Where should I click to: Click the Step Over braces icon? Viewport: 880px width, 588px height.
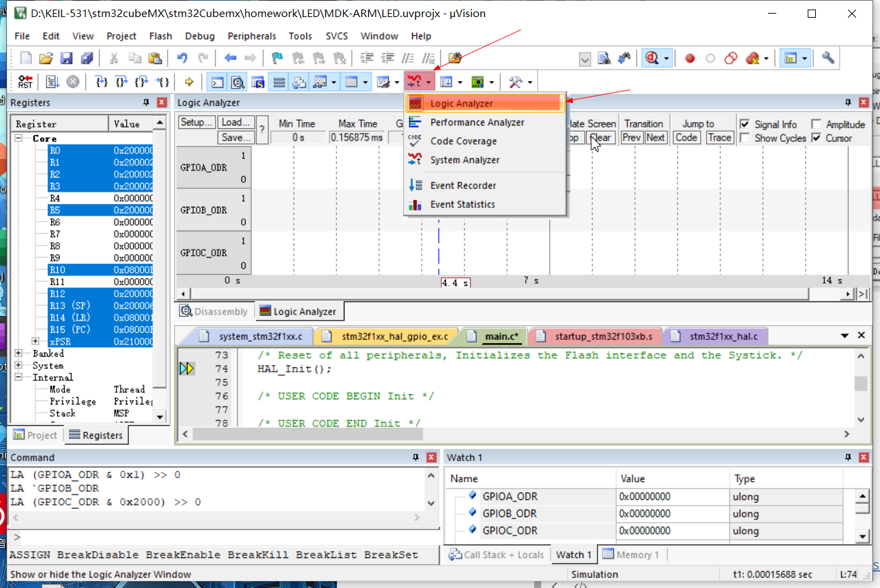[121, 82]
